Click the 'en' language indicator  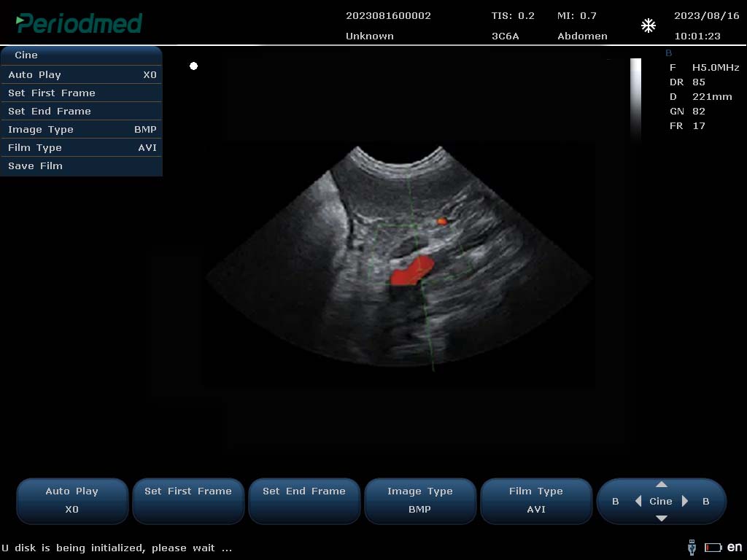(x=735, y=547)
